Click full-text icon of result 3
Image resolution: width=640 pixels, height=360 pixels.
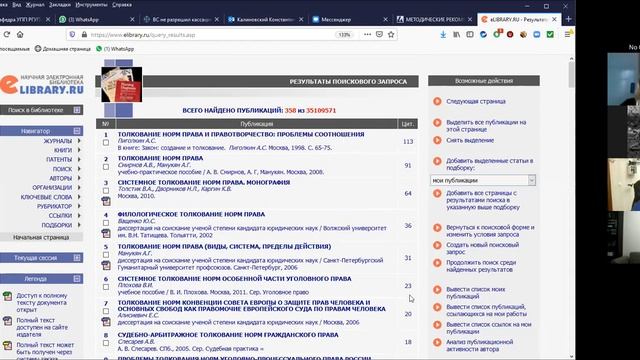click(x=106, y=201)
